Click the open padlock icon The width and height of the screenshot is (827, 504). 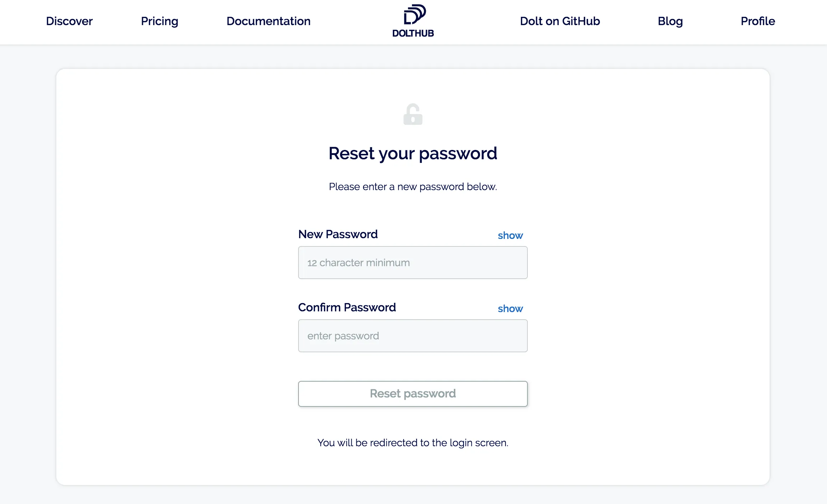pos(413,114)
